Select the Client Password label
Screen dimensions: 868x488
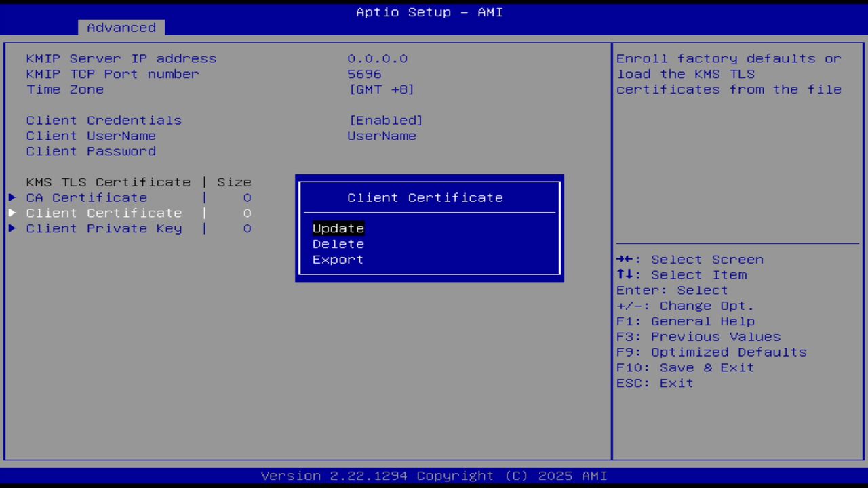point(91,151)
